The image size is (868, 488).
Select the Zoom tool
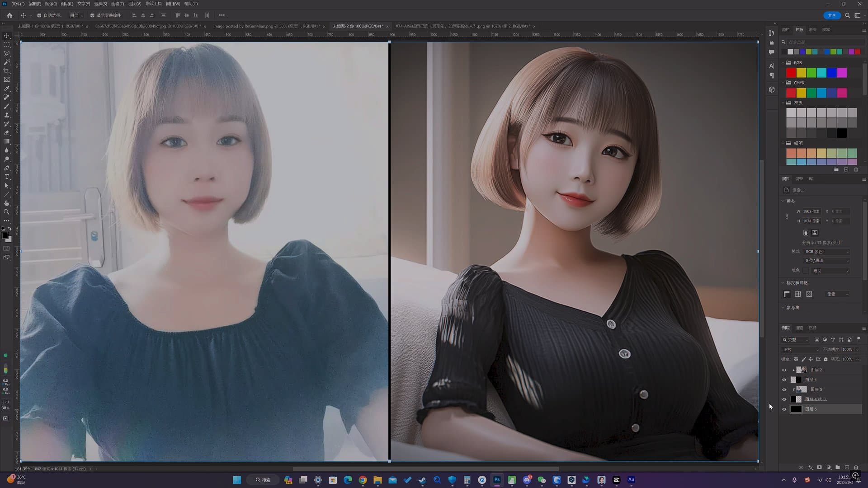6,212
